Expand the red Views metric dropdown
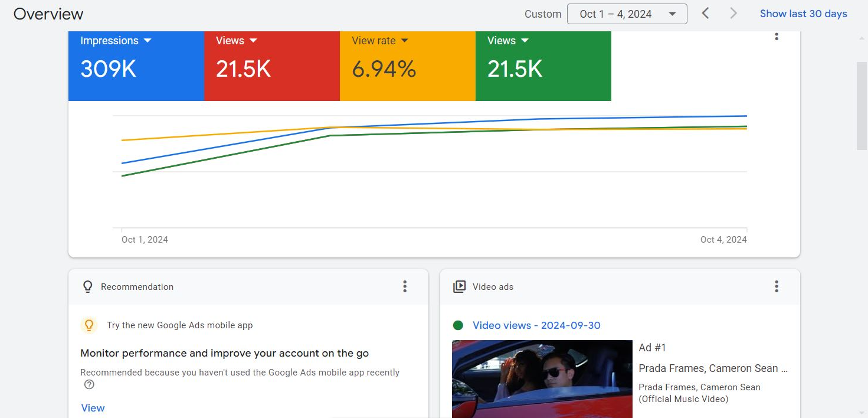 pyautogui.click(x=253, y=41)
